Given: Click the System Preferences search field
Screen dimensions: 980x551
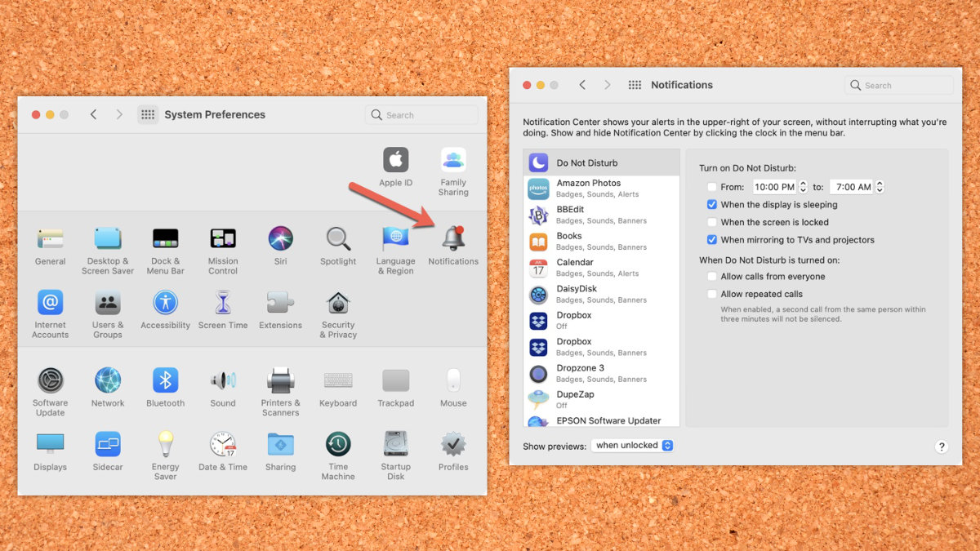Looking at the screenshot, I should point(421,115).
